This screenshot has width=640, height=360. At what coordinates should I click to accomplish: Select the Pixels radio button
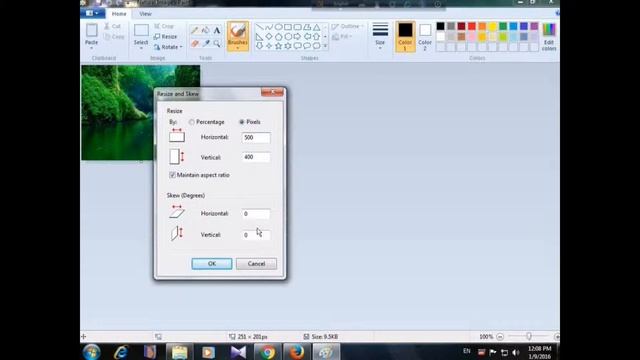coord(242,122)
